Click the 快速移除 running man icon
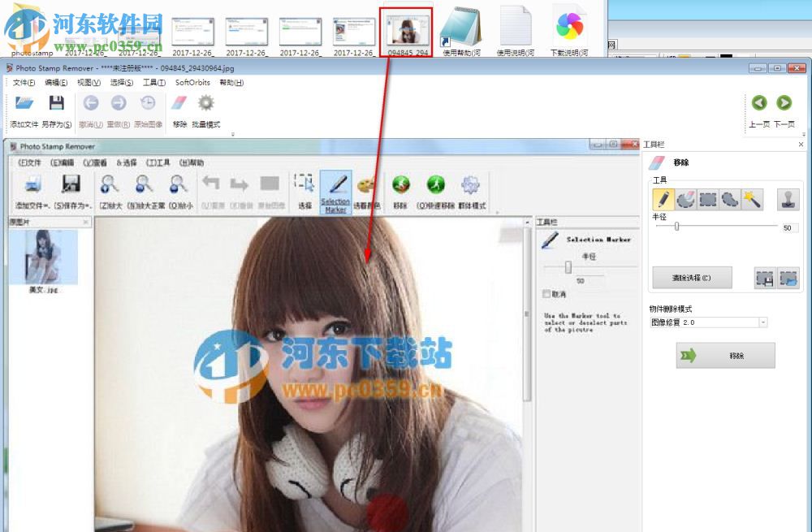The width and height of the screenshot is (812, 532). click(435, 185)
